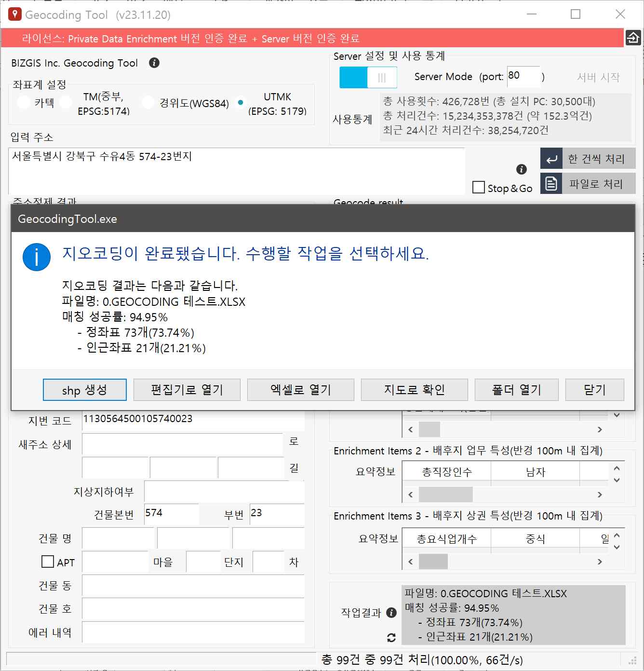The width and height of the screenshot is (644, 671).
Task: Check the APT checkbox
Action: click(48, 561)
